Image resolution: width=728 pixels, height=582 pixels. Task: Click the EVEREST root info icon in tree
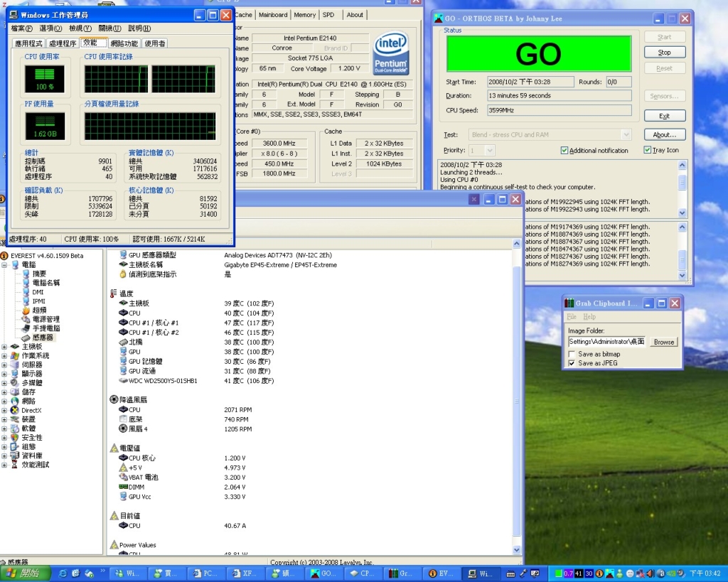point(4,255)
